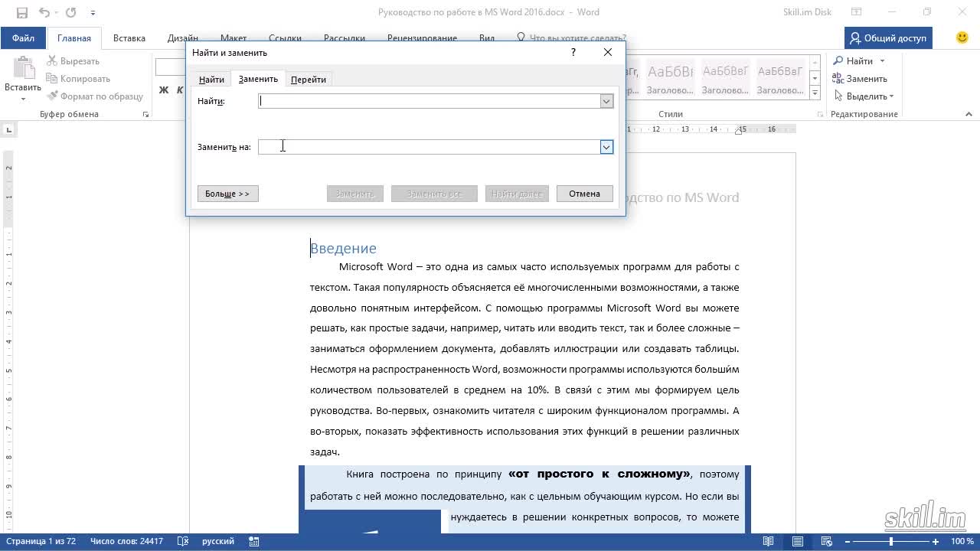Open the Файл tab

coord(23,38)
